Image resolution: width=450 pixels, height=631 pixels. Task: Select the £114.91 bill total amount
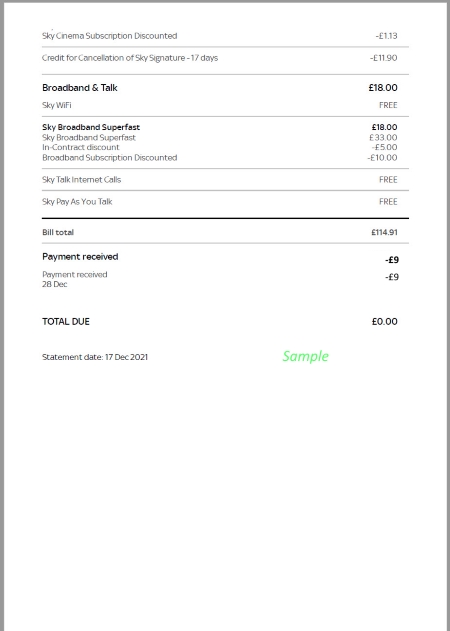(x=384, y=232)
